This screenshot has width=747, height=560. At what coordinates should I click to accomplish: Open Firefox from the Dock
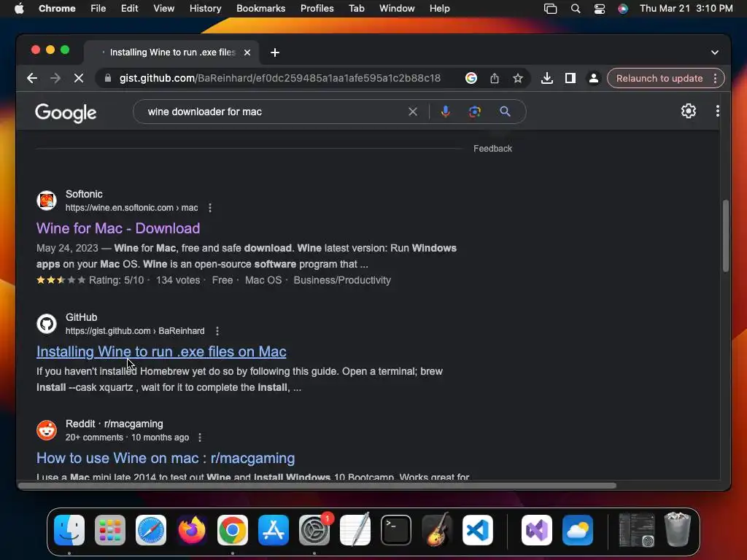click(x=192, y=530)
